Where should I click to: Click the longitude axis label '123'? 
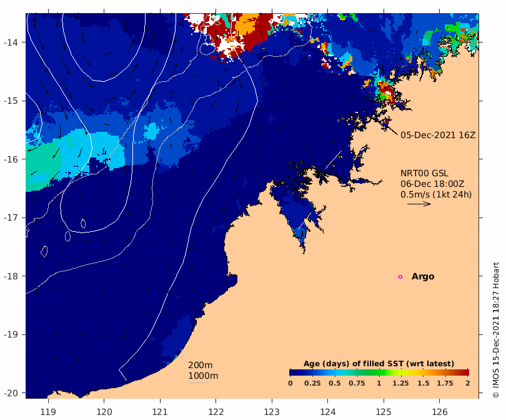click(272, 412)
